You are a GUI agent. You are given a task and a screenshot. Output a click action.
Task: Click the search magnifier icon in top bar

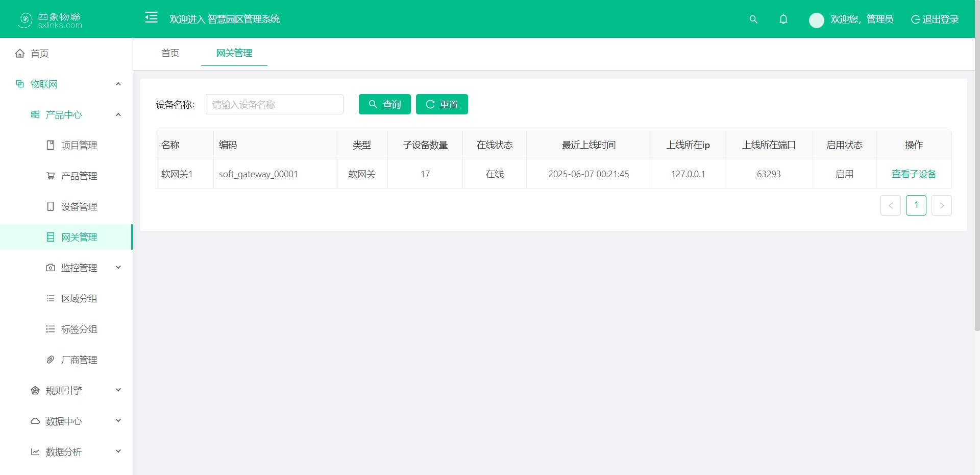[x=754, y=19]
